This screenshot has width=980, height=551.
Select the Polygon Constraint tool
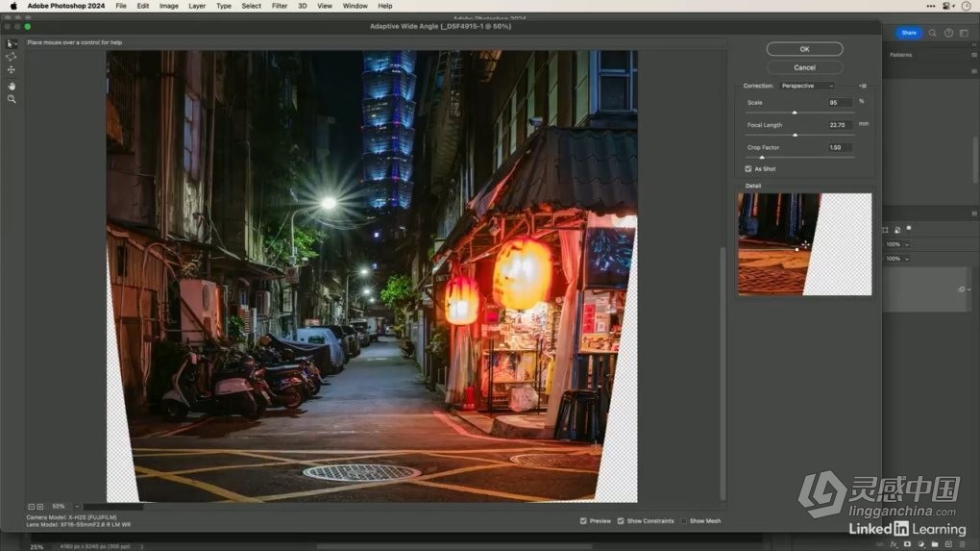(x=12, y=57)
